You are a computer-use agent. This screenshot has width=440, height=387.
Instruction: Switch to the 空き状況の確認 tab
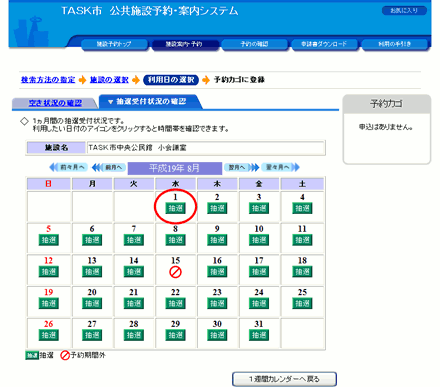[x=55, y=103]
